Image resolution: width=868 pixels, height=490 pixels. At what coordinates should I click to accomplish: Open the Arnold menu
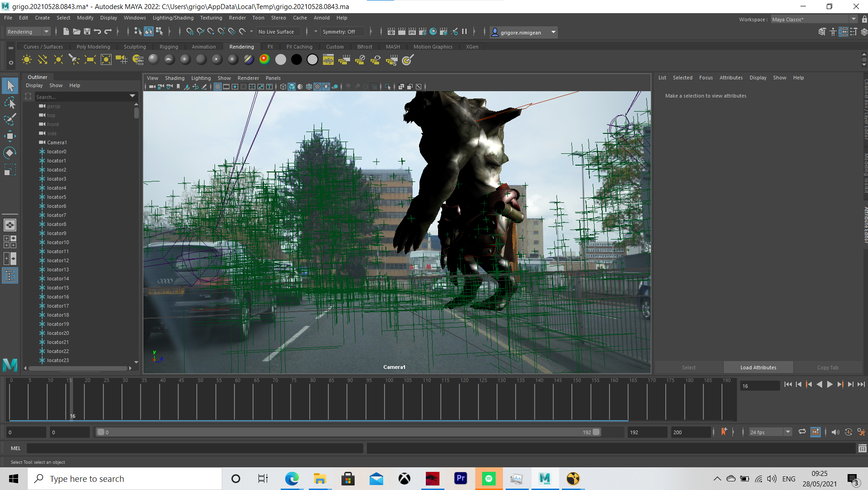pos(322,18)
